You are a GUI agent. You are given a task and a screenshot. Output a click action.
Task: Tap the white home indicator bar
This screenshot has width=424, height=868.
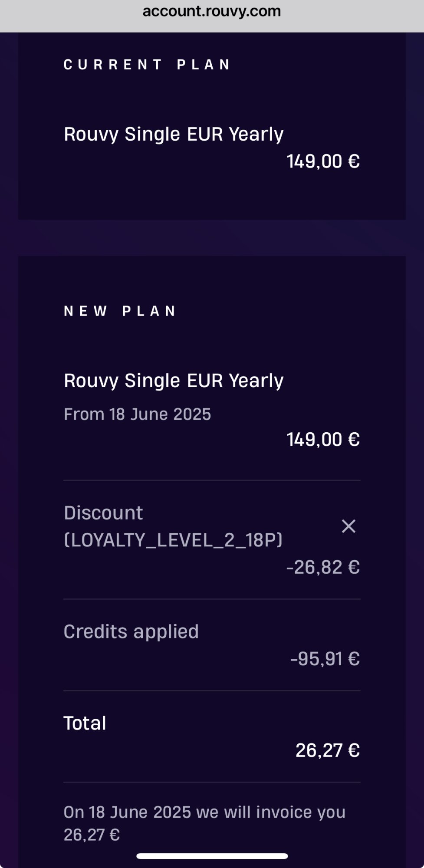click(212, 856)
